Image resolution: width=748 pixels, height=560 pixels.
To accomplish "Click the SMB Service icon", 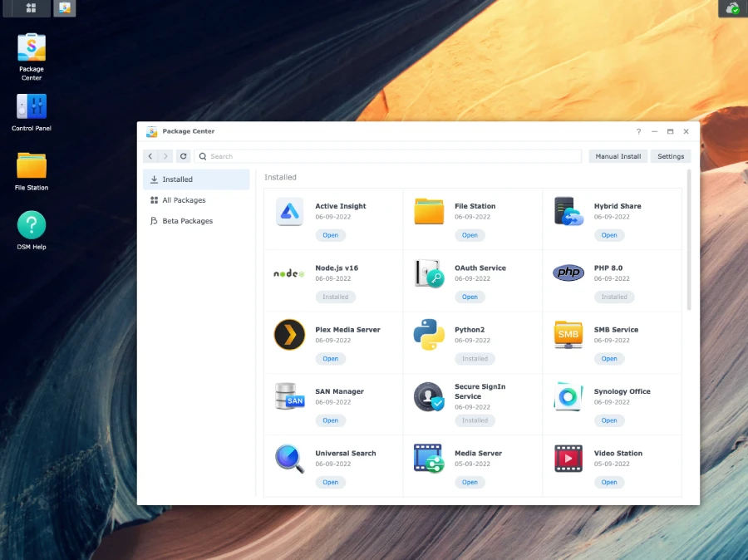I will point(568,335).
